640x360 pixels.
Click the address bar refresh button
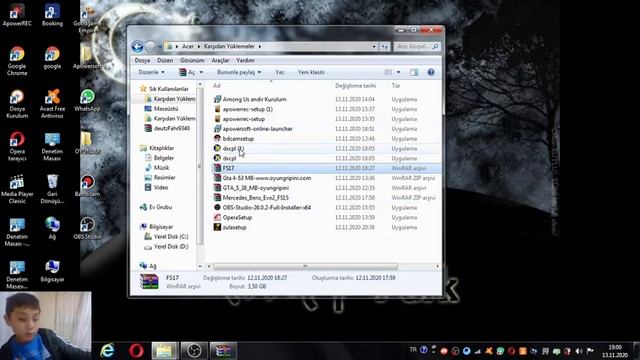(x=384, y=47)
